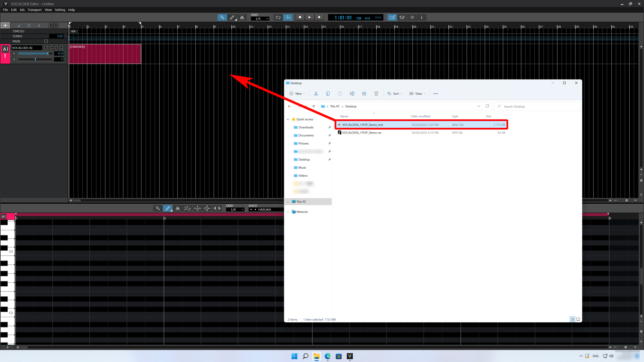This screenshot has height=362, width=644.
Task: Solo the VOCALOID:AI track using the S button
Action: coord(56,48)
